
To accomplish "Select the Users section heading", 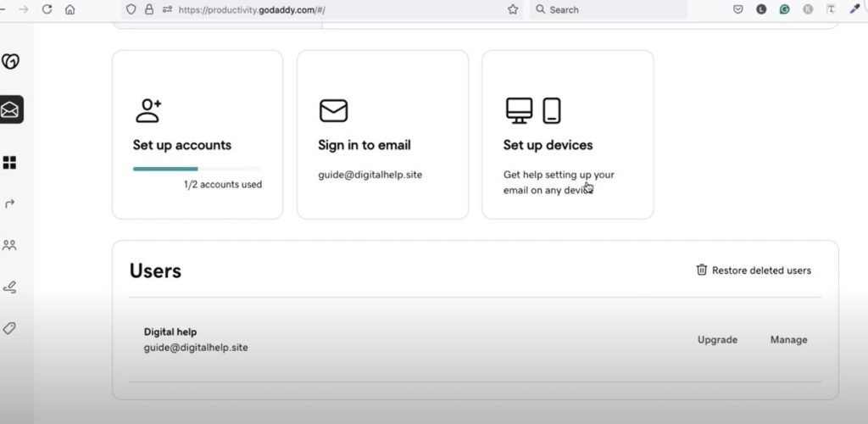I will [x=156, y=271].
